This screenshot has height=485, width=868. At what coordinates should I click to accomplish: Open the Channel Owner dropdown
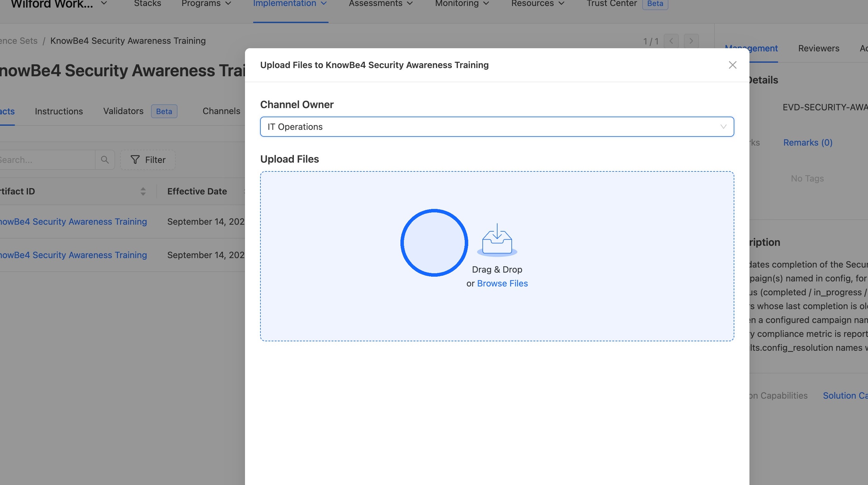tap(497, 127)
